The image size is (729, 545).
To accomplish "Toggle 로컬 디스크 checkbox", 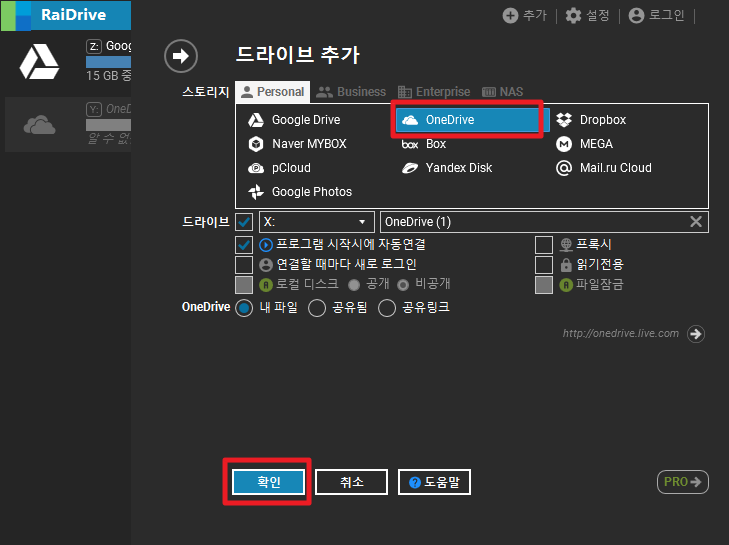I will [244, 285].
